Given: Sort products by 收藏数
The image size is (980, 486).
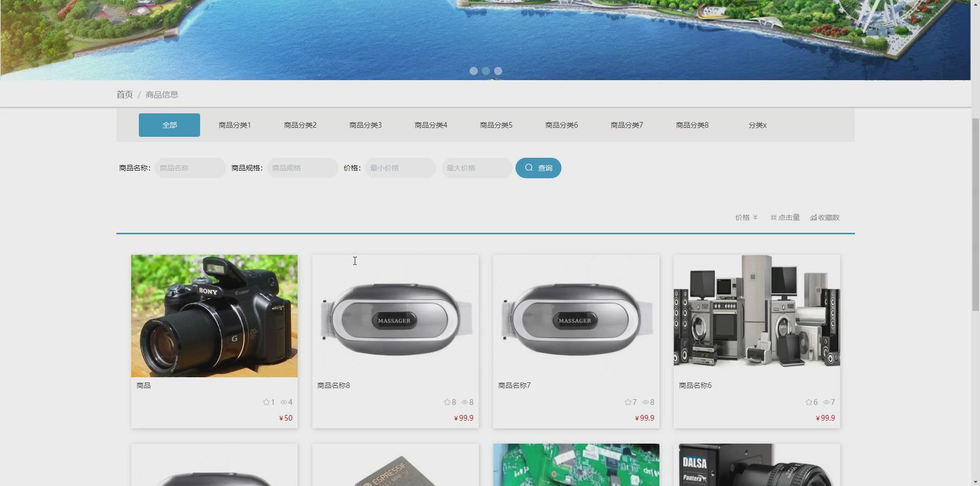Looking at the screenshot, I should tap(825, 217).
